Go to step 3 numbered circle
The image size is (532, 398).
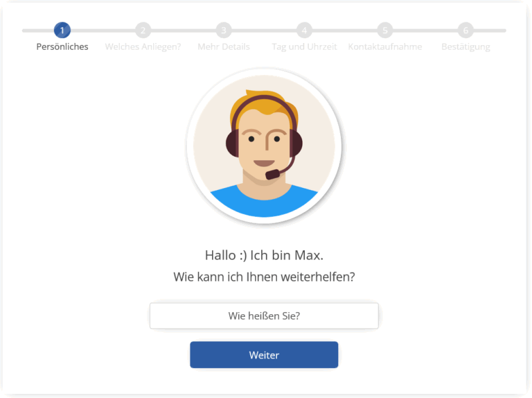tap(224, 31)
